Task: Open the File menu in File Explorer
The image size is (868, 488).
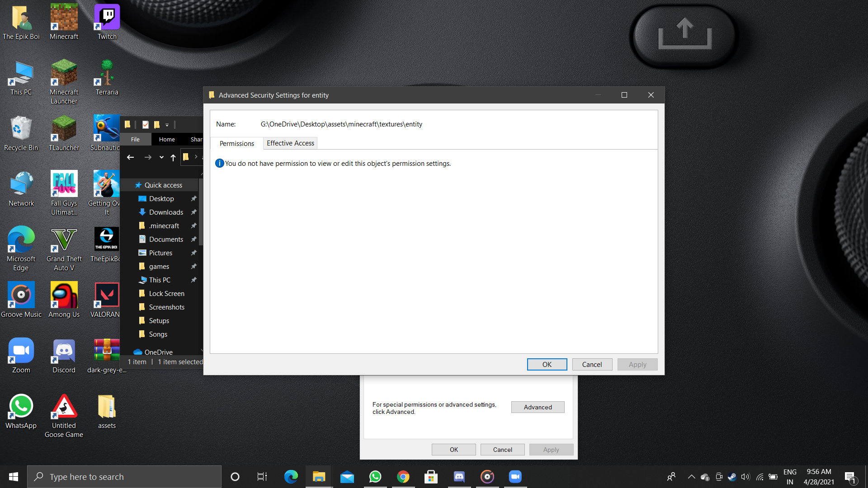Action: [135, 139]
